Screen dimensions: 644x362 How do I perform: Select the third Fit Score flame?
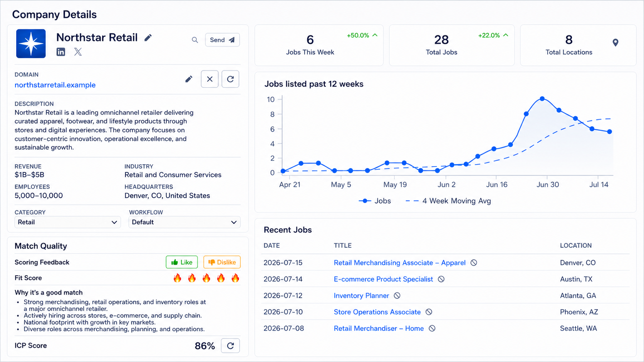pos(206,278)
